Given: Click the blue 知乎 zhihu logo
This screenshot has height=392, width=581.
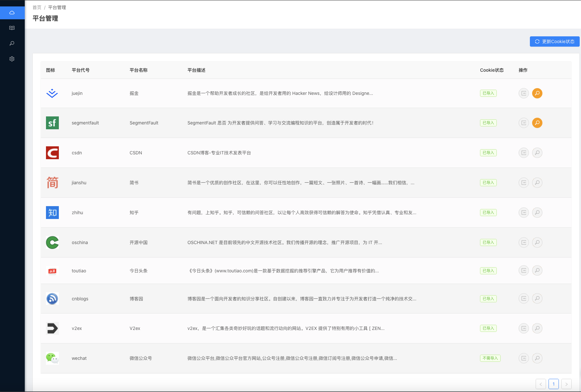Looking at the screenshot, I should (x=52, y=213).
